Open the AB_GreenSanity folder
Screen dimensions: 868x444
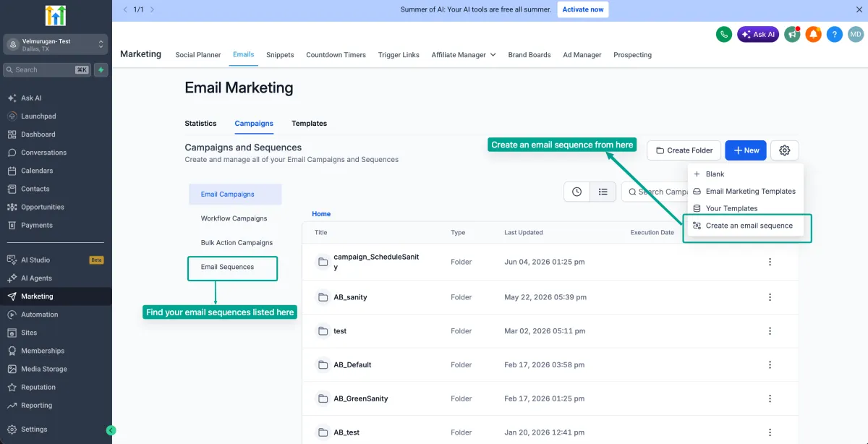(x=360, y=398)
